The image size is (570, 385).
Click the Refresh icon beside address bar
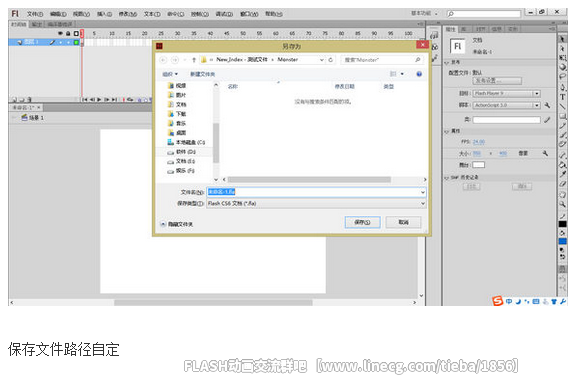click(330, 60)
